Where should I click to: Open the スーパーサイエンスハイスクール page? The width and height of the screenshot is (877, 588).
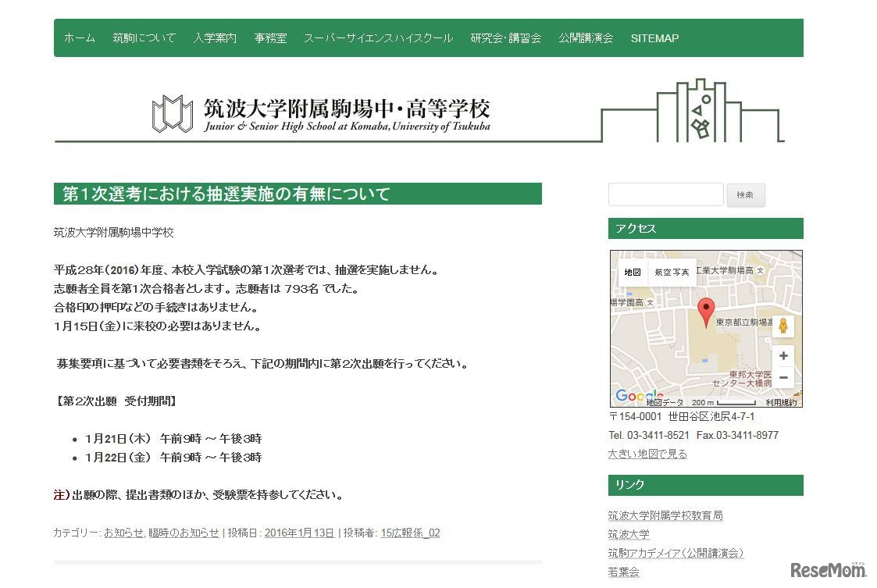click(378, 37)
